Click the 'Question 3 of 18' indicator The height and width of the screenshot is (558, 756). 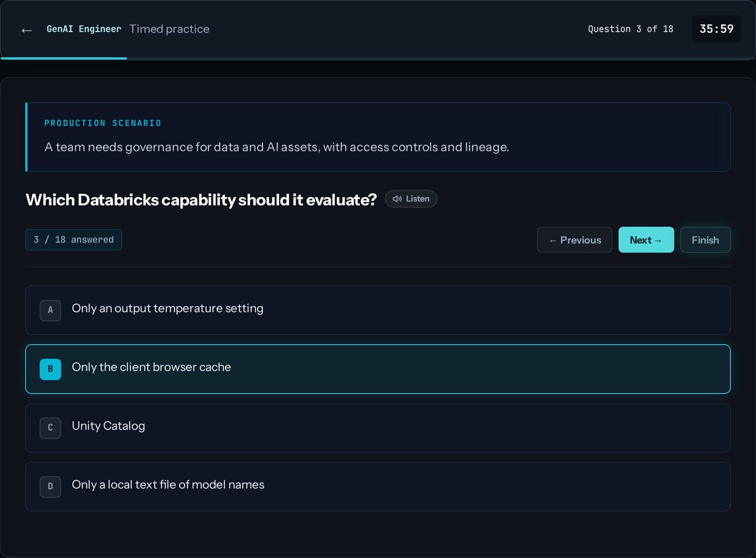tap(631, 29)
